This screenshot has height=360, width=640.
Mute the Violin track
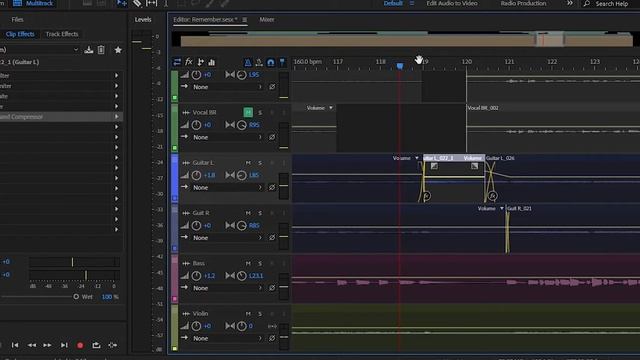pyautogui.click(x=248, y=313)
